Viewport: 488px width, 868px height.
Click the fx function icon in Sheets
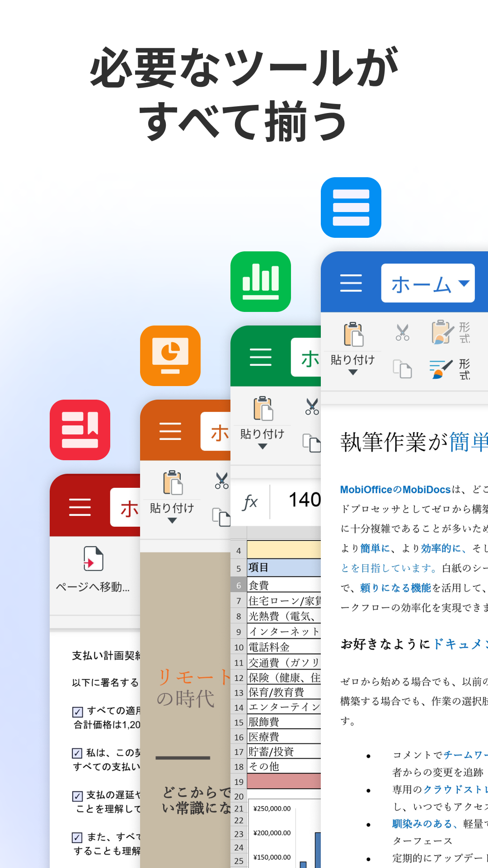[250, 502]
